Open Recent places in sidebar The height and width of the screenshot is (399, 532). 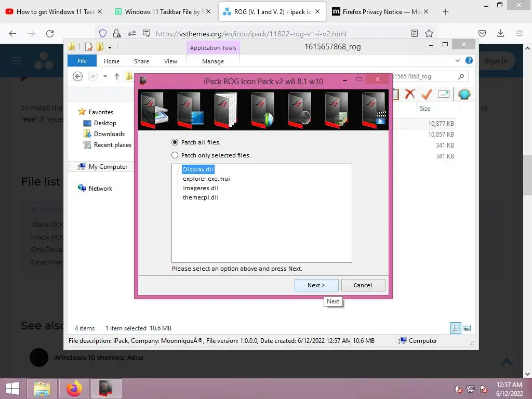click(108, 144)
